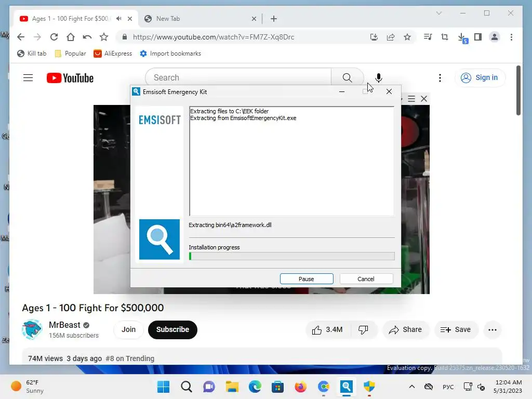Image resolution: width=532 pixels, height=399 pixels.
Task: Click the YouTube Search field
Action: [x=238, y=78]
